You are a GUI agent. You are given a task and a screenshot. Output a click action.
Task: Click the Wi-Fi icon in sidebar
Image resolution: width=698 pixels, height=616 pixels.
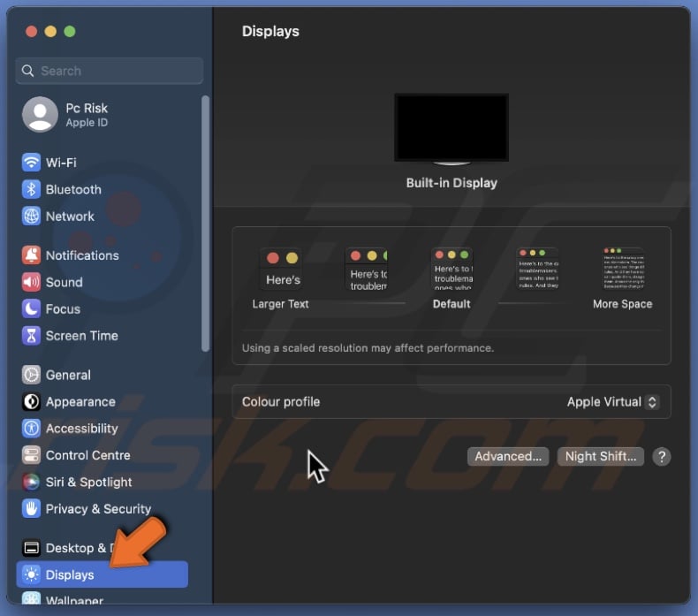(31, 163)
